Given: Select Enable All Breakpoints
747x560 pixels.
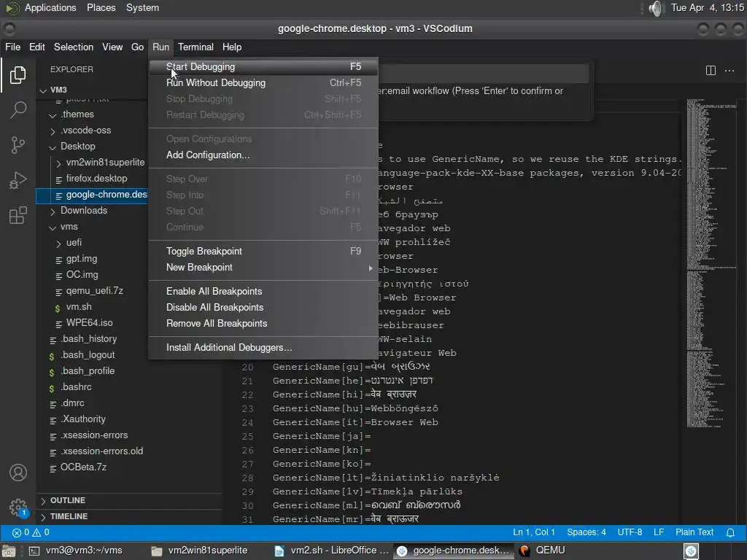Looking at the screenshot, I should (263, 292).
